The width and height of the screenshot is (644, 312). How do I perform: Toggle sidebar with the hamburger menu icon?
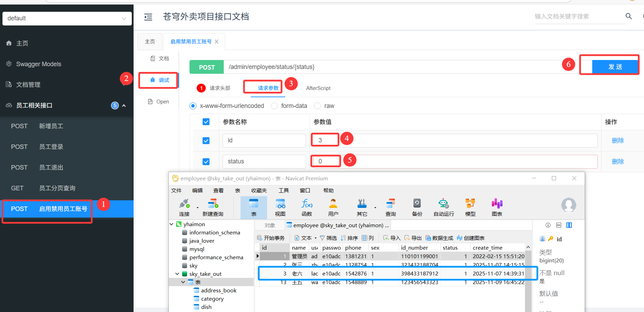click(148, 17)
